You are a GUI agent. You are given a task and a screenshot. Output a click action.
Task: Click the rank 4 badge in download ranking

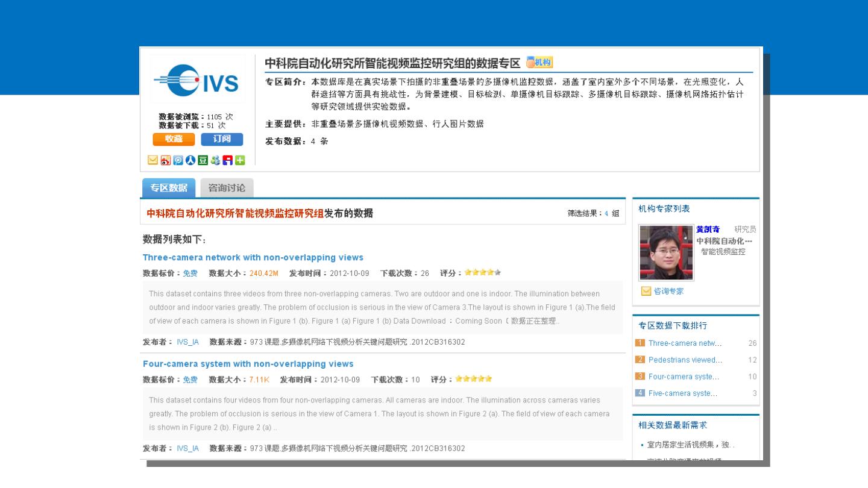click(640, 394)
